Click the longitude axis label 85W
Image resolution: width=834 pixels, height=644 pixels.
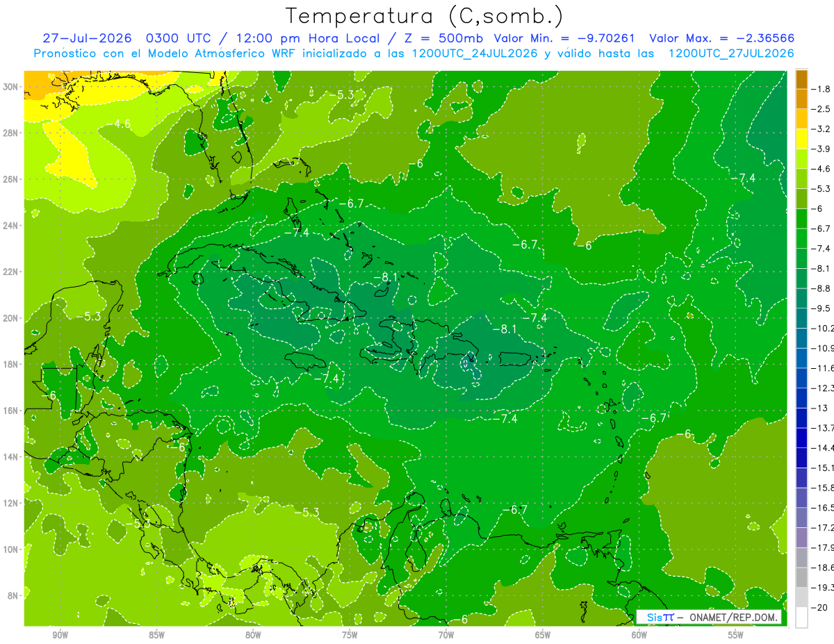[156, 636]
